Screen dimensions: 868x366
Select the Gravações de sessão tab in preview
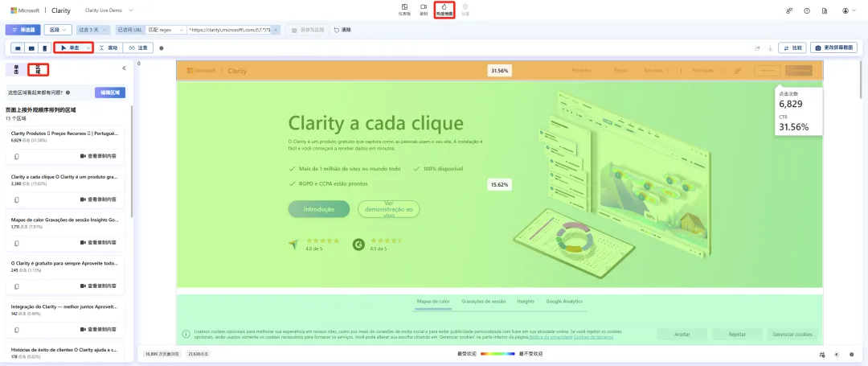[x=483, y=301]
